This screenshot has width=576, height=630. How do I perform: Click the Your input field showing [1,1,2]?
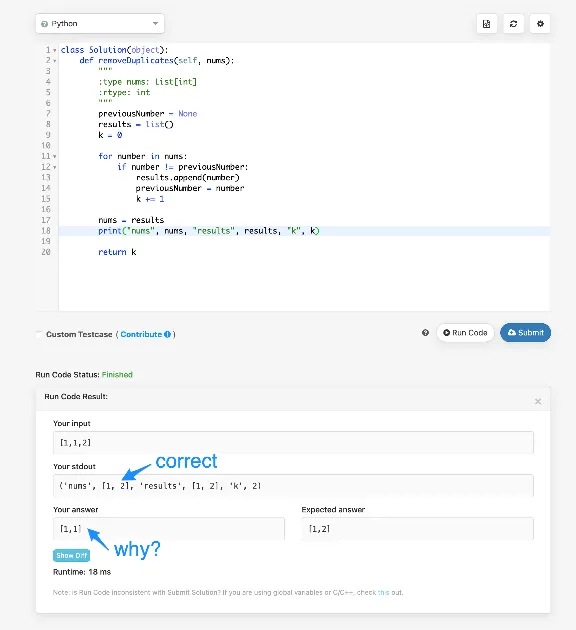293,442
